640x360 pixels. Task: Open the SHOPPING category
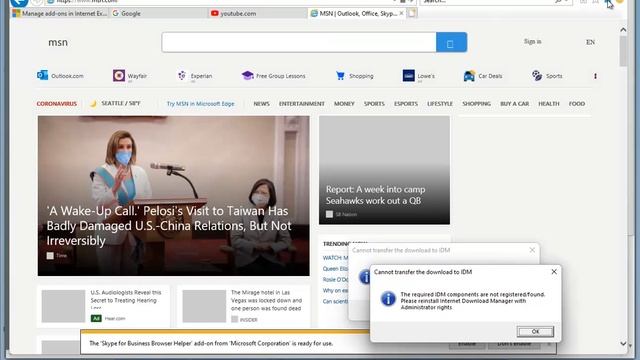coord(476,104)
